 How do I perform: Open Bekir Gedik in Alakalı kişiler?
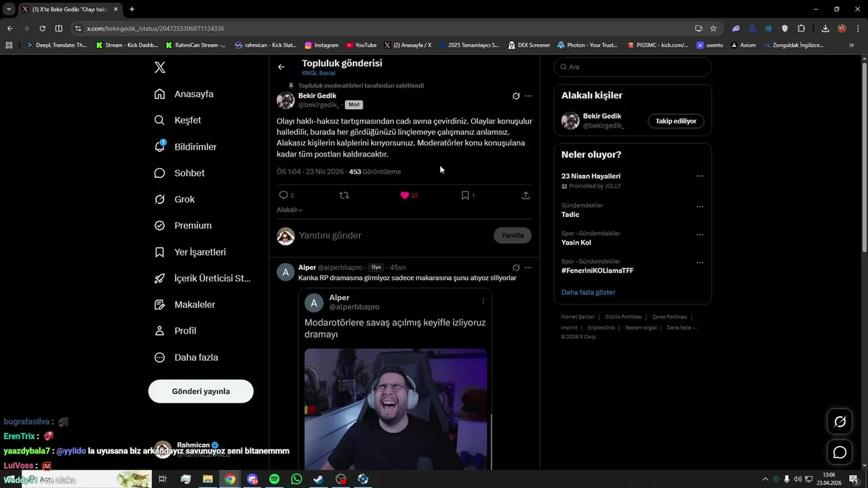[602, 116]
